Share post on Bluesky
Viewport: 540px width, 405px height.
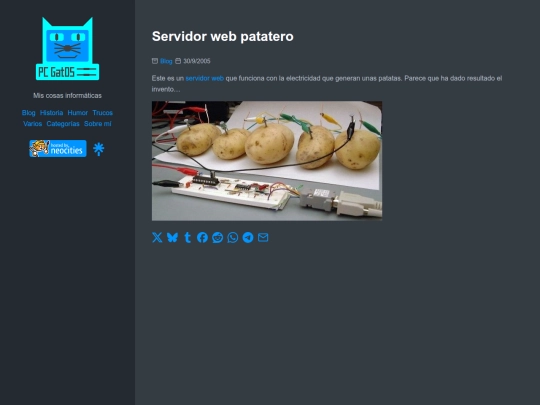(172, 237)
